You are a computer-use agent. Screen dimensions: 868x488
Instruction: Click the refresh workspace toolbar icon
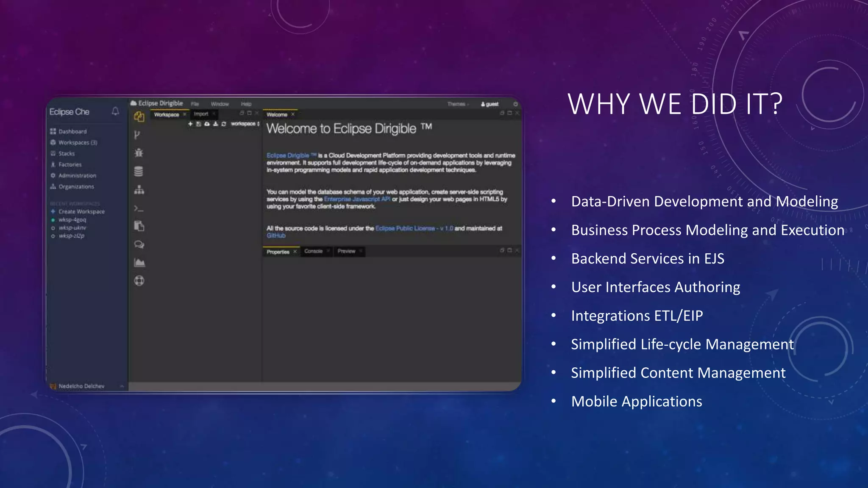[x=224, y=124]
